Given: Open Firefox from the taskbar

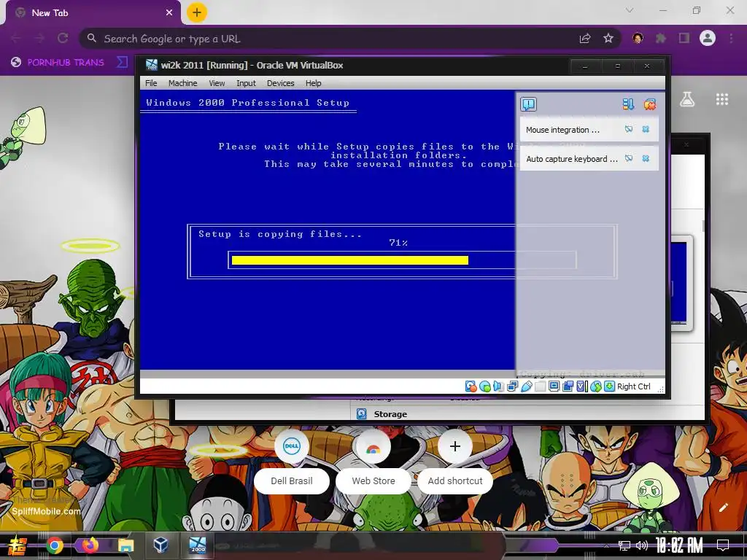Looking at the screenshot, I should click(x=90, y=545).
